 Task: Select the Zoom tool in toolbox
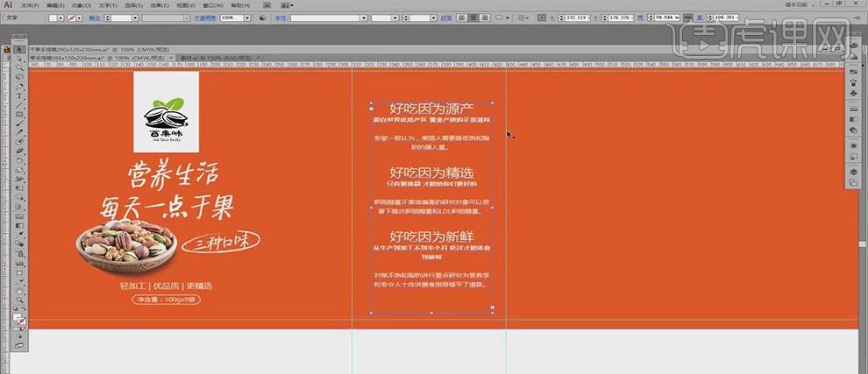coord(20,300)
